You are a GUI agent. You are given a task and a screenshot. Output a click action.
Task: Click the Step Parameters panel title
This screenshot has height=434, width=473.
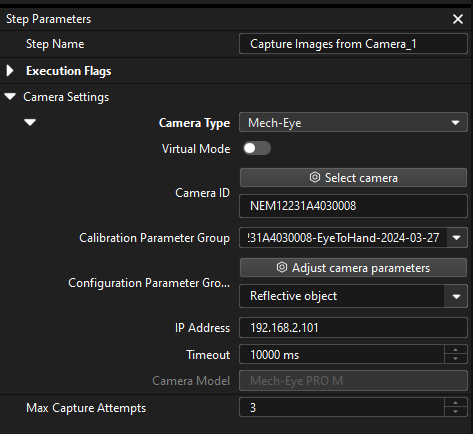coord(48,19)
